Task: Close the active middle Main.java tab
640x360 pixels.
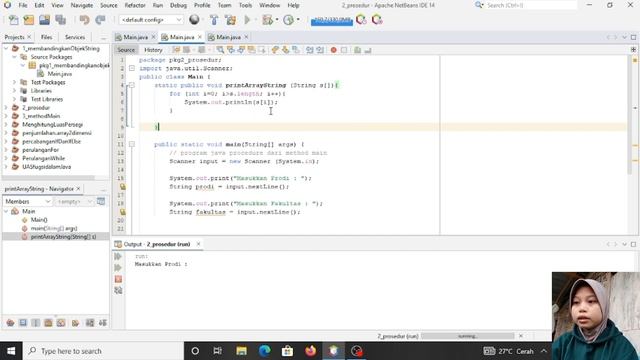Action: (200, 37)
